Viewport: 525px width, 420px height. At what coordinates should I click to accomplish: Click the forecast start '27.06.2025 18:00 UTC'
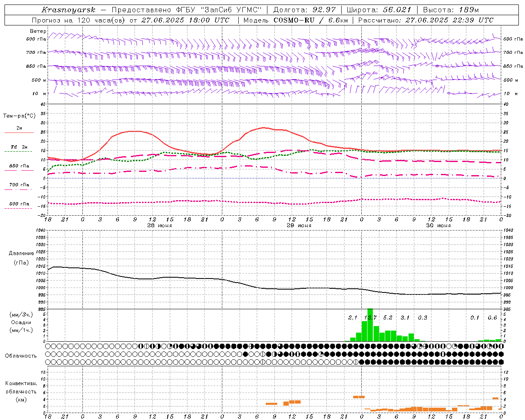[x=185, y=20]
